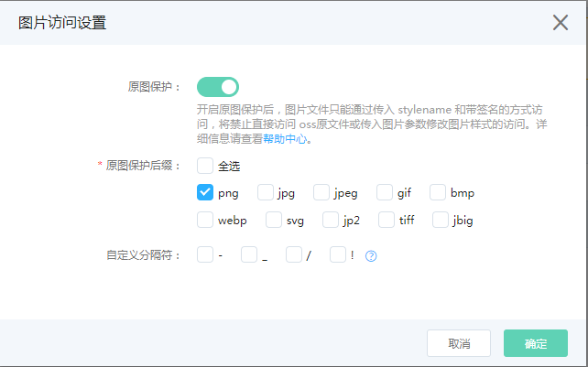Check the 全选 checkbox
Image resolution: width=588 pixels, height=367 pixels.
(x=205, y=166)
